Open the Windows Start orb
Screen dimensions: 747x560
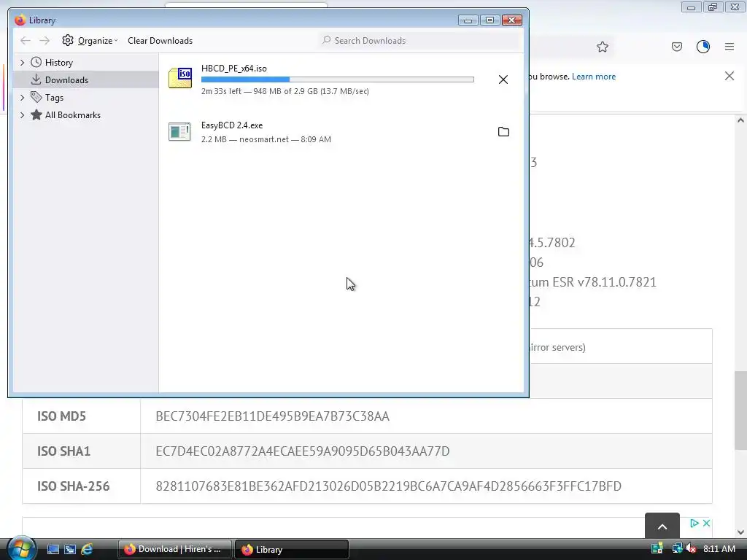coord(21,549)
